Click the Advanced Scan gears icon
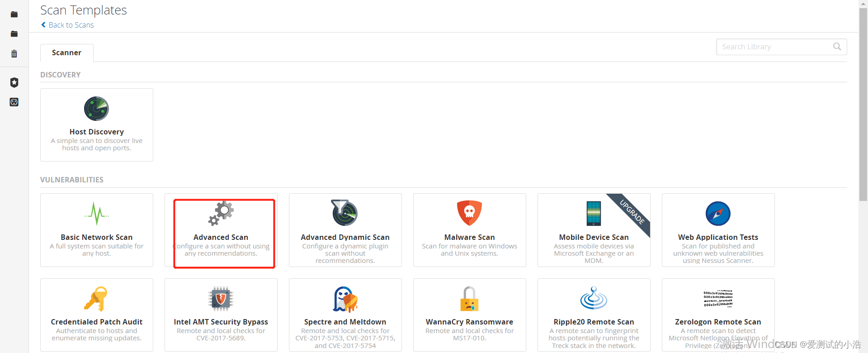868x353 pixels. (x=221, y=214)
